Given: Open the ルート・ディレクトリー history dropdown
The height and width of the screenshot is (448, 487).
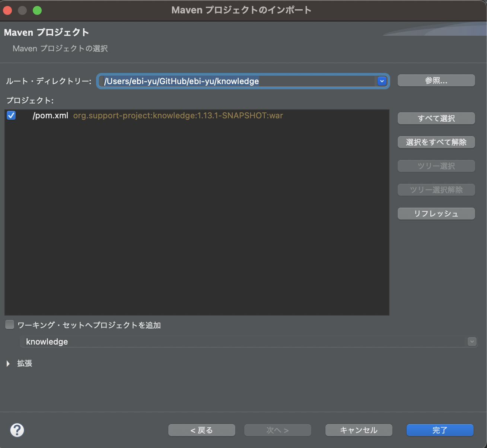Looking at the screenshot, I should click(x=381, y=81).
